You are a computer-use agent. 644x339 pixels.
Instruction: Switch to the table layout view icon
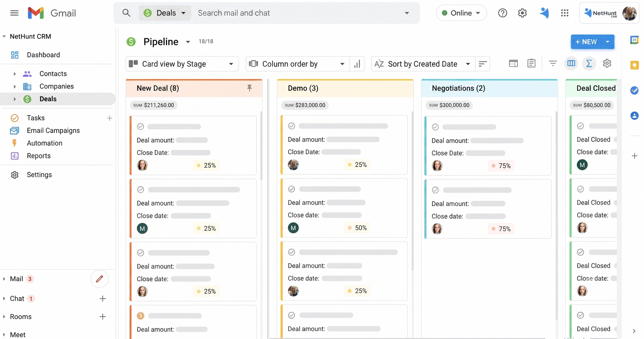point(513,63)
